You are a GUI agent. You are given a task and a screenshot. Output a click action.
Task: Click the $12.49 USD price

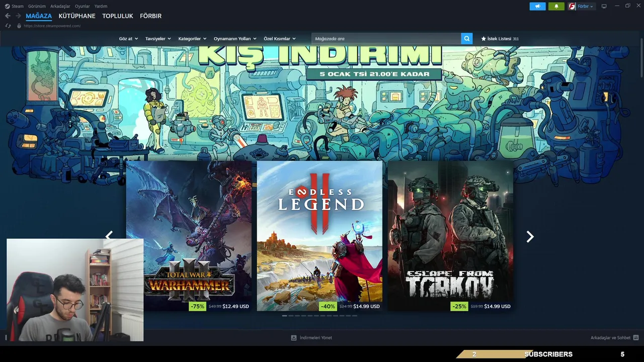[x=235, y=306]
